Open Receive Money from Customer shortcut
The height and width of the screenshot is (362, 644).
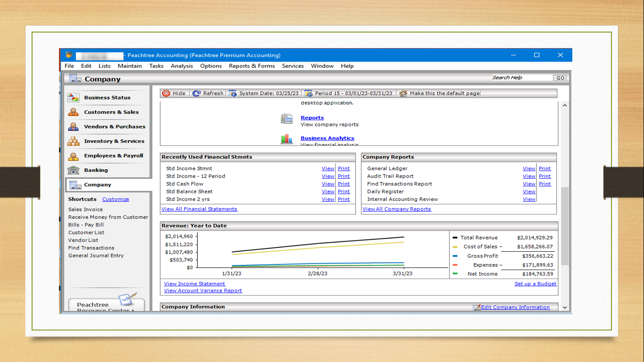[108, 217]
